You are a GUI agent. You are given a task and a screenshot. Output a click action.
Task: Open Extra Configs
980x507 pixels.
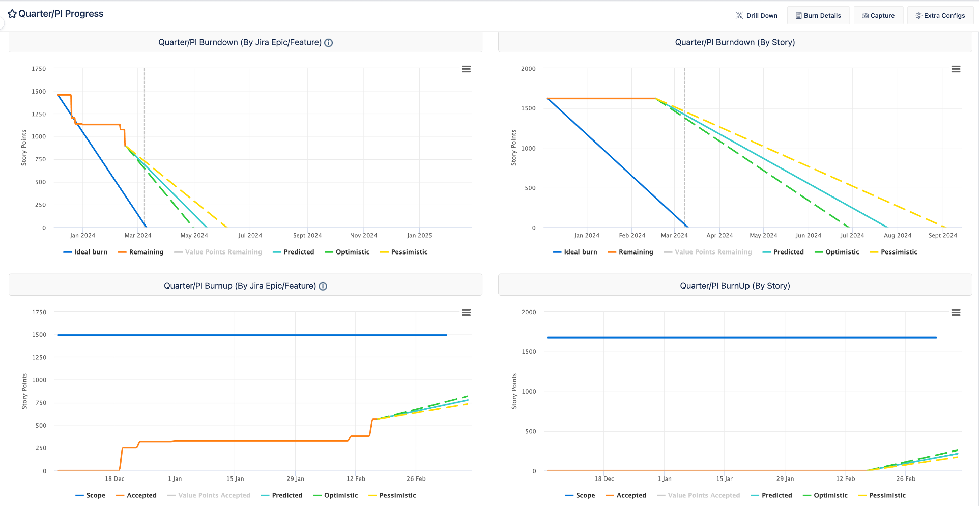tap(940, 15)
